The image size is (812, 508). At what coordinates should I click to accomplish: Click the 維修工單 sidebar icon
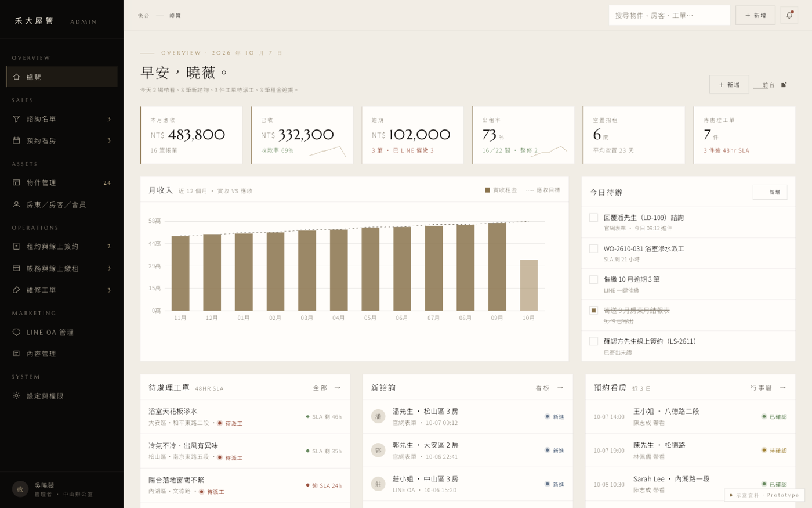click(x=16, y=290)
